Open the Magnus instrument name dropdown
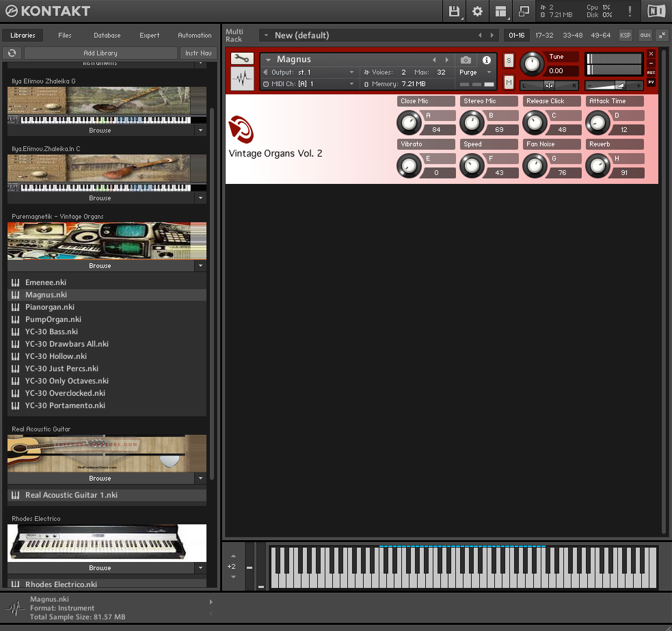The image size is (672, 631). (x=268, y=60)
